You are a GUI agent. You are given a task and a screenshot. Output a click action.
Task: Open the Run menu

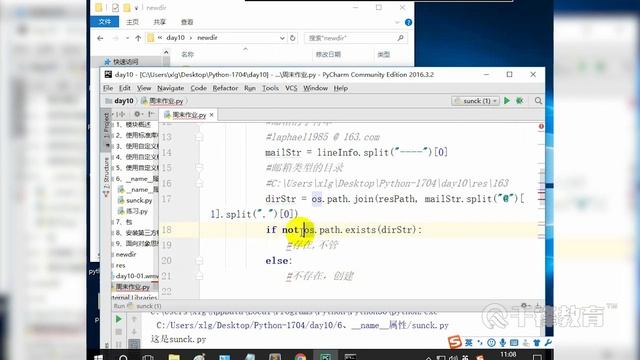250,88
